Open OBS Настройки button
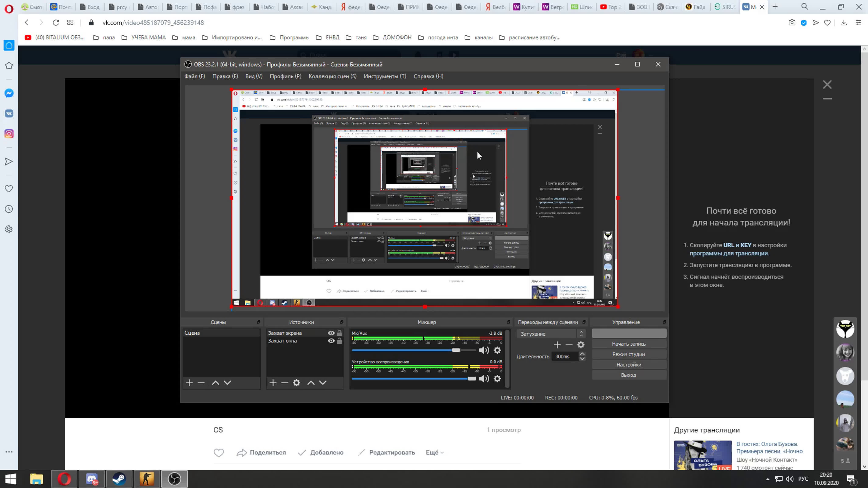Screen dimensions: 868x488 click(629, 365)
